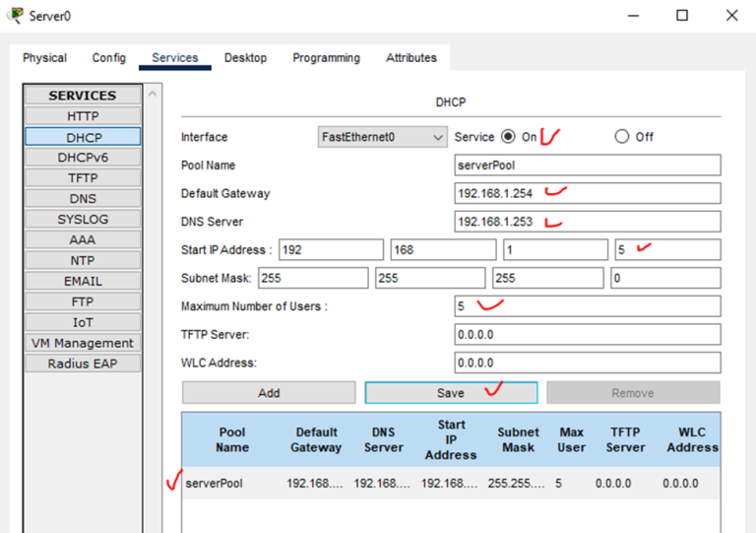Expand the FastEthernet0 interface dropdown
756x533 pixels.
(x=382, y=137)
